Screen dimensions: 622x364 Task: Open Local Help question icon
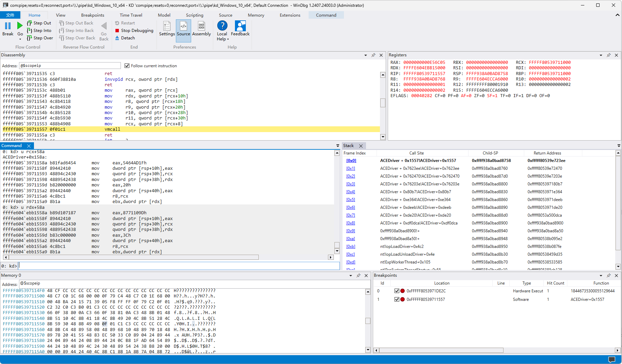222,26
